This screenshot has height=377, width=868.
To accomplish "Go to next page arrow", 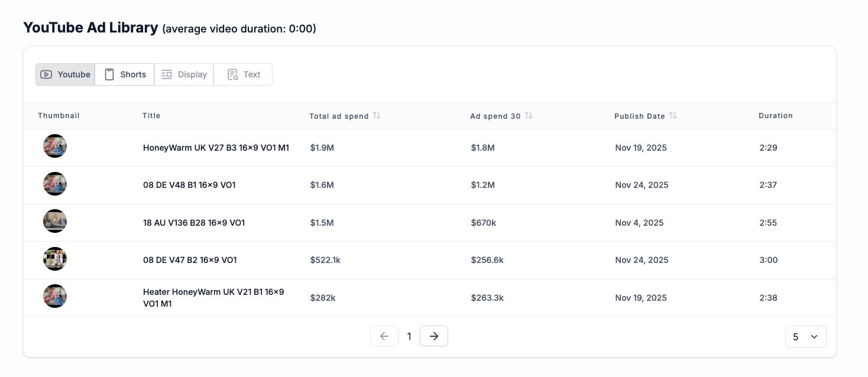I will click(x=434, y=336).
